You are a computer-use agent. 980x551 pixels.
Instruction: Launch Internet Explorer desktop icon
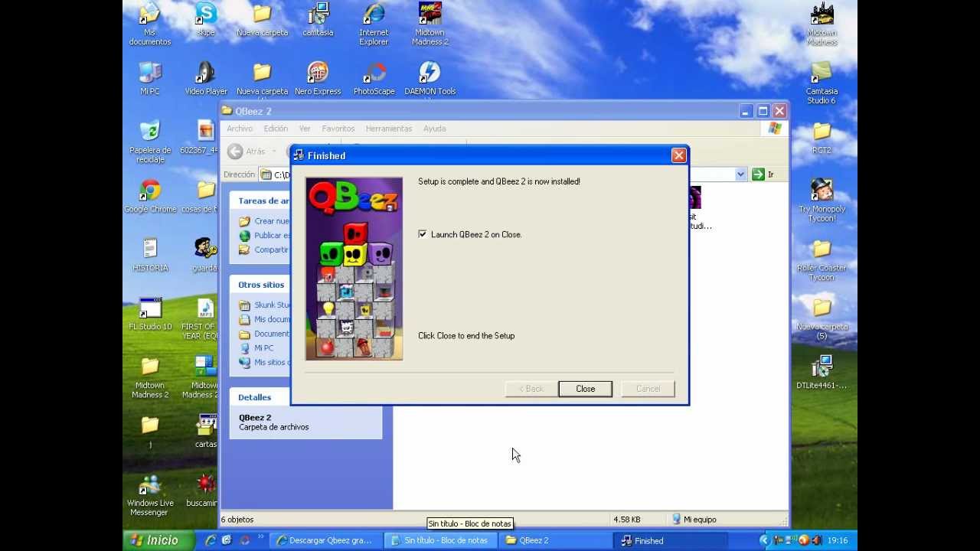(374, 24)
